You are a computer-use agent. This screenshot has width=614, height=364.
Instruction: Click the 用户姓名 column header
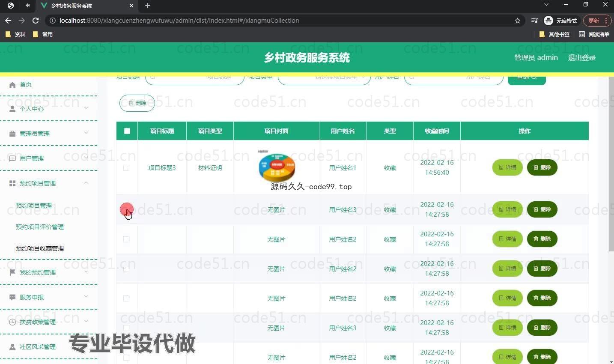click(343, 131)
